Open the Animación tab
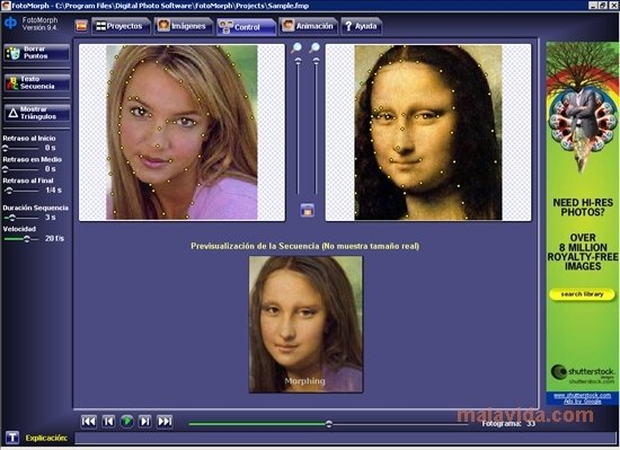The height and width of the screenshot is (450, 620). tap(308, 26)
